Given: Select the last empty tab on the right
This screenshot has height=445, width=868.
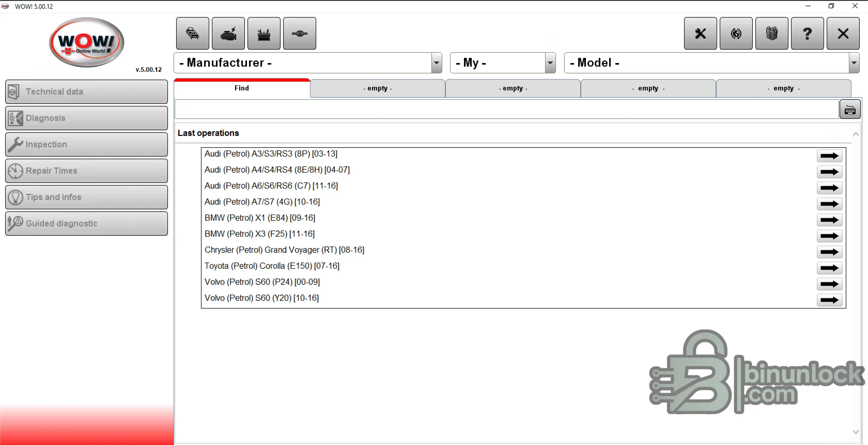Looking at the screenshot, I should pyautogui.click(x=784, y=88).
